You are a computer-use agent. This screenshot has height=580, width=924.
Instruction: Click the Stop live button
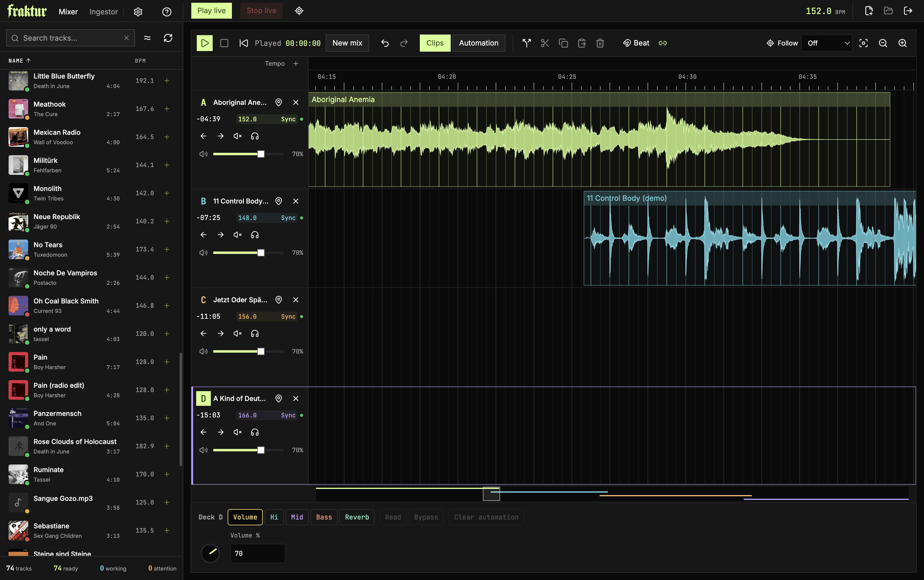point(261,11)
